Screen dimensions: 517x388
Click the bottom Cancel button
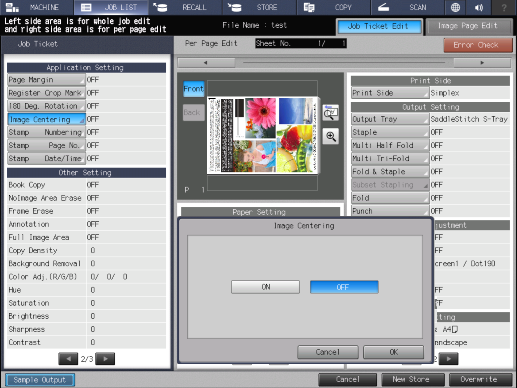[x=348, y=380]
